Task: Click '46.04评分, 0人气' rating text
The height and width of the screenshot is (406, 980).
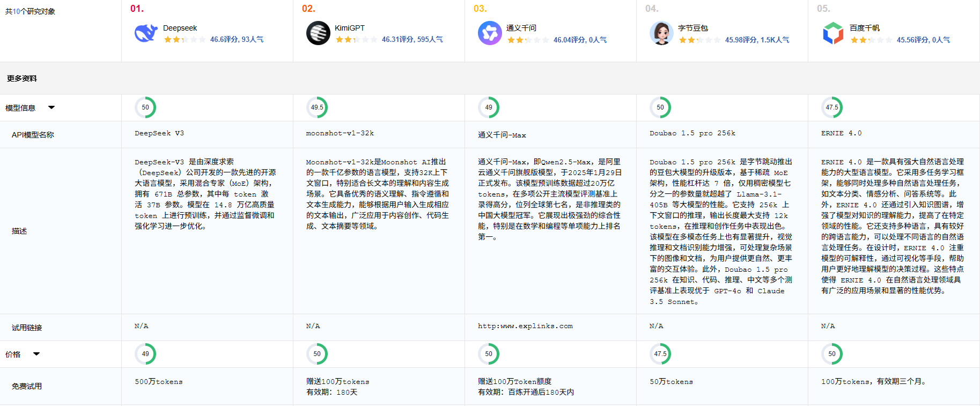Action: point(580,40)
